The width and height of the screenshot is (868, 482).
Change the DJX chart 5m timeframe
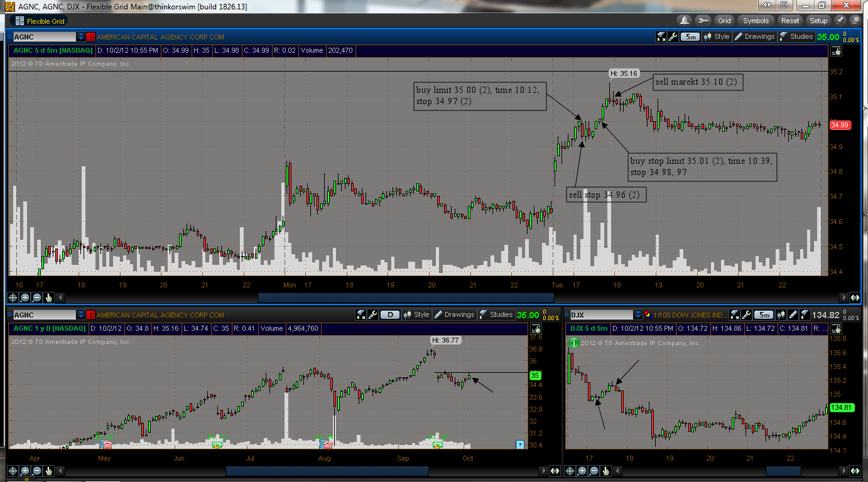(x=763, y=315)
